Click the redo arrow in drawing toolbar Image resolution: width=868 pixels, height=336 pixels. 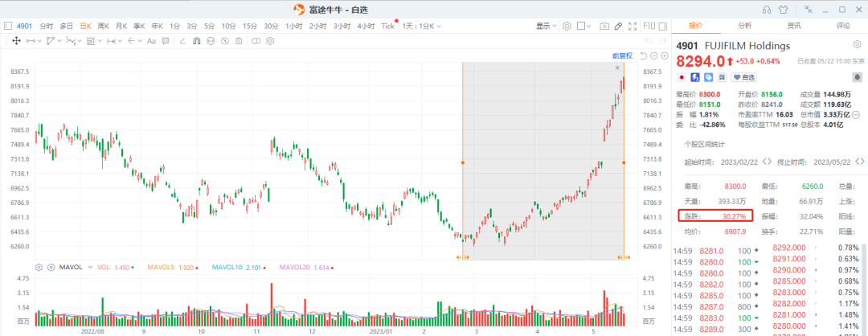point(662,40)
